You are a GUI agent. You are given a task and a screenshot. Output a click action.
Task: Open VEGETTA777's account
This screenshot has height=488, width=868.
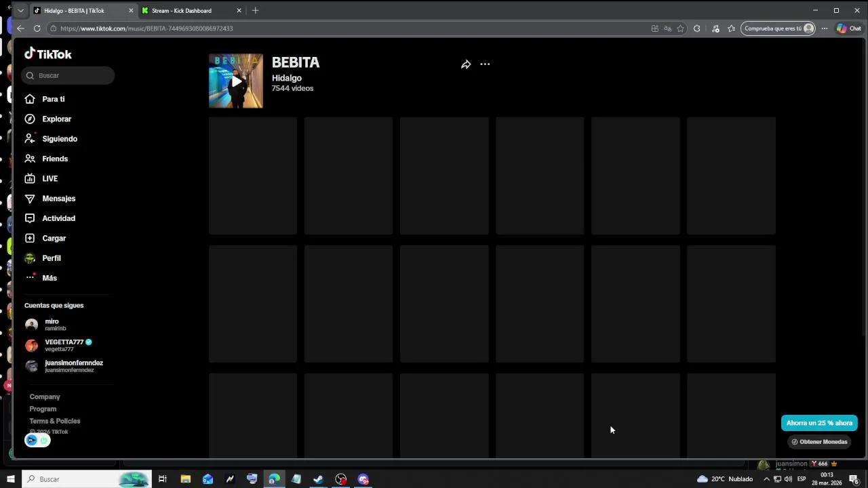(x=58, y=345)
